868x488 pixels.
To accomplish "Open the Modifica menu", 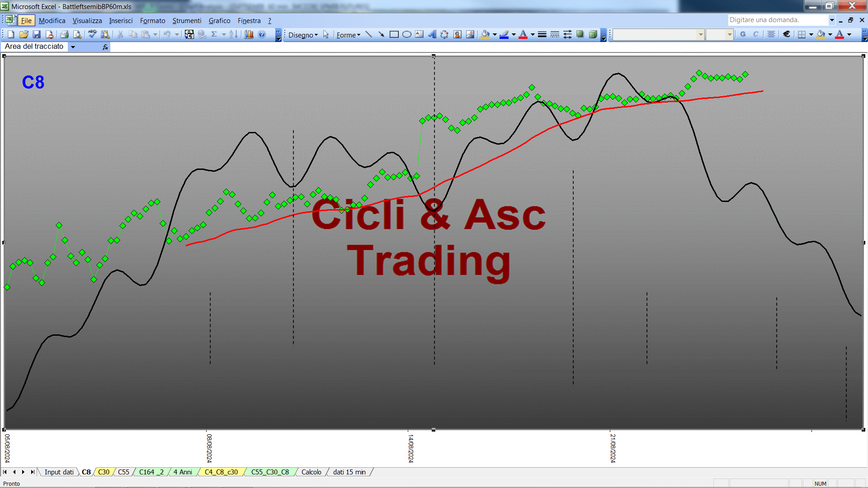I will coord(52,21).
